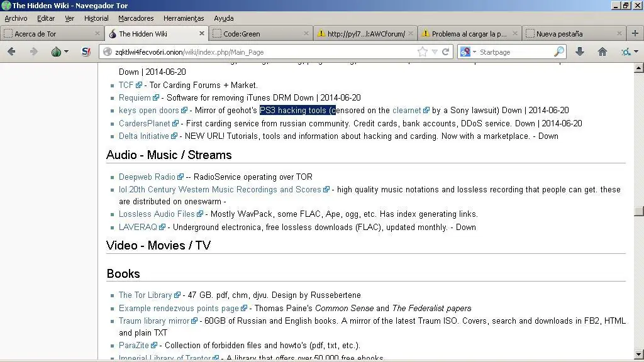
Task: Close the Problema al cargar tab
Action: coord(514,34)
